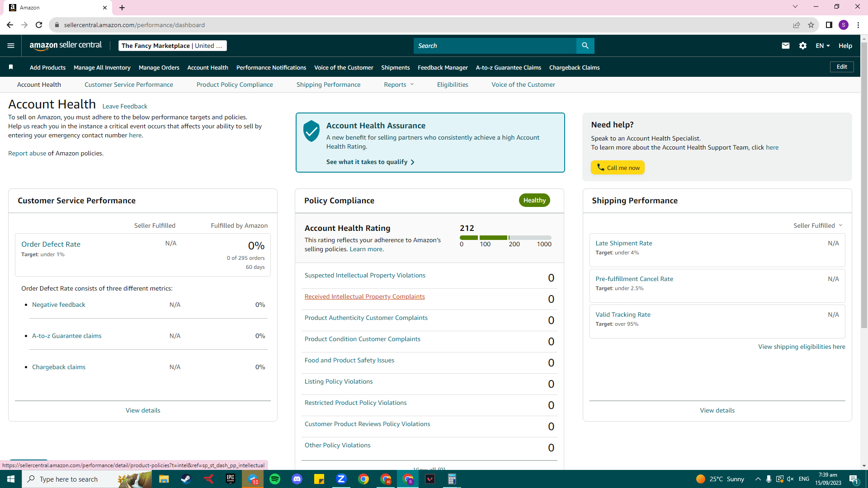
Task: Open Manage Orders menu item
Action: (x=159, y=67)
